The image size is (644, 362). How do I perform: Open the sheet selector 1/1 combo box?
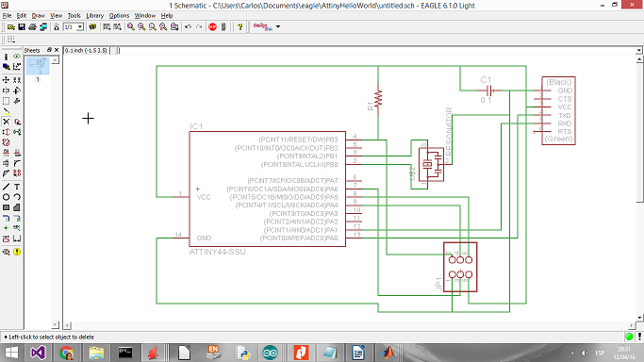click(x=74, y=26)
